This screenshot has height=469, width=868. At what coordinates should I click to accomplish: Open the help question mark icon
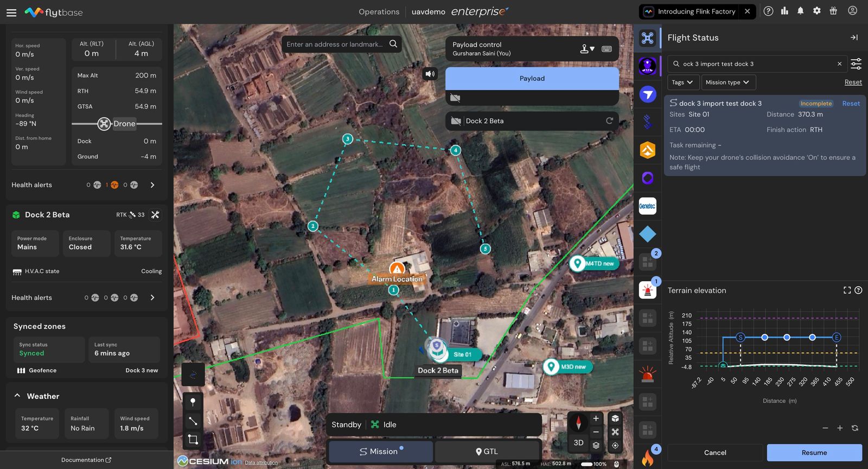coord(768,11)
